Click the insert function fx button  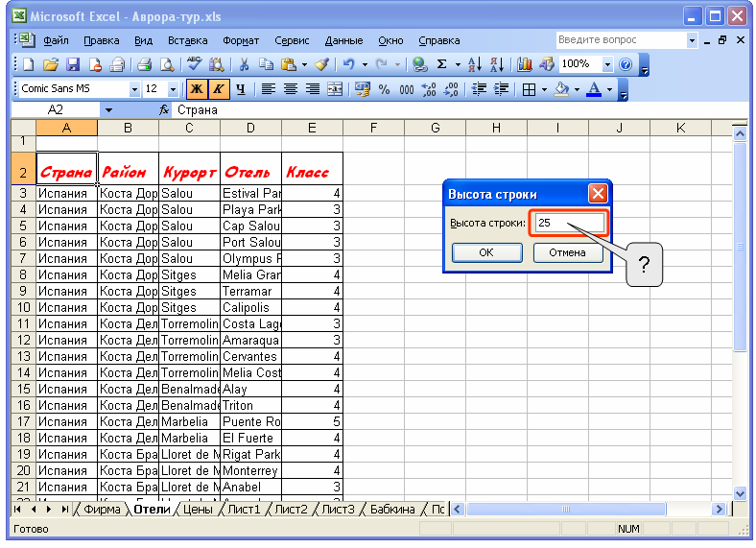point(164,110)
